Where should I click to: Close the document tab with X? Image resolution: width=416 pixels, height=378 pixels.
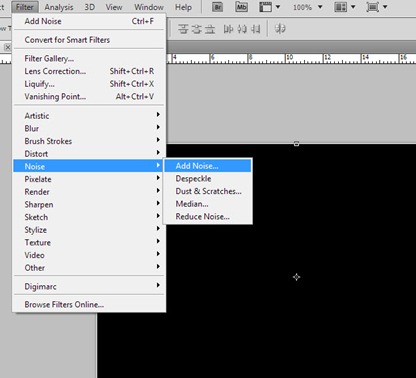coord(7,47)
